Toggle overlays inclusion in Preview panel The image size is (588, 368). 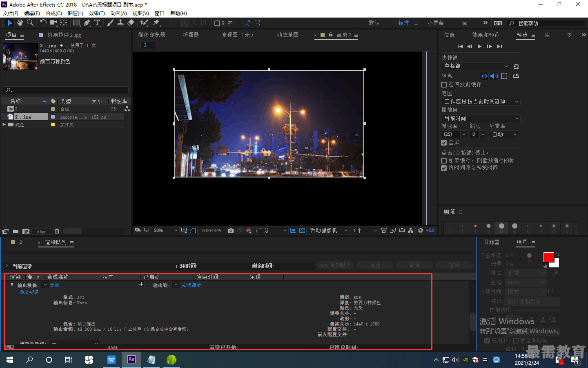pos(504,76)
